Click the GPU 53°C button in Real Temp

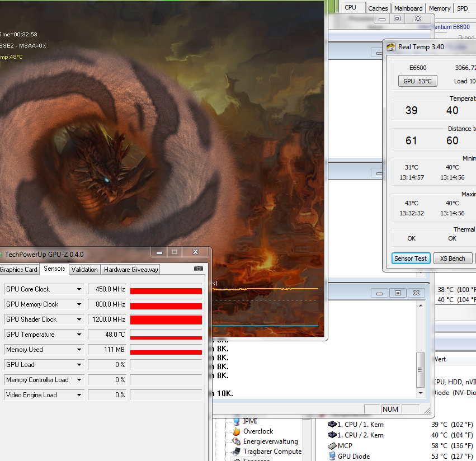pos(417,81)
